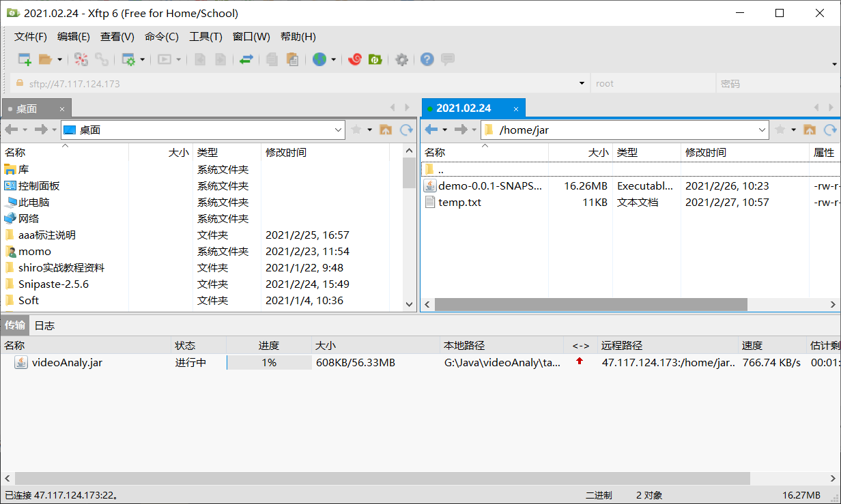Image resolution: width=841 pixels, height=504 pixels.
Task: Click the root username field
Action: pyautogui.click(x=653, y=83)
